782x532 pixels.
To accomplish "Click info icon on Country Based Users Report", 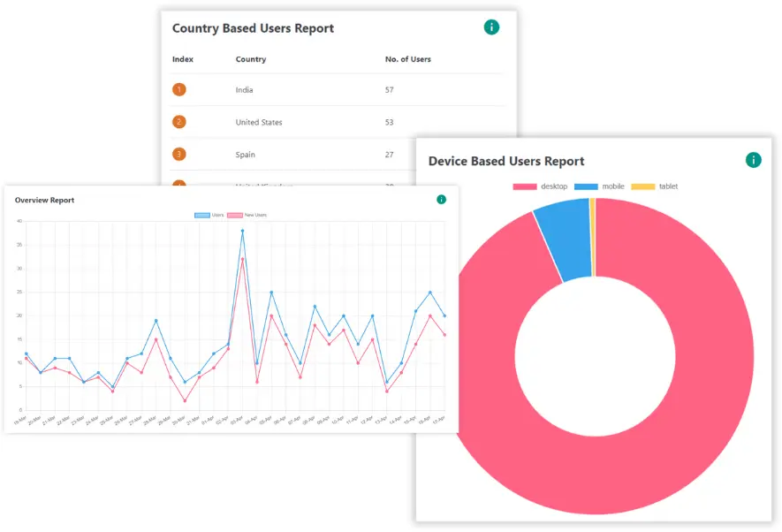I will [x=491, y=27].
